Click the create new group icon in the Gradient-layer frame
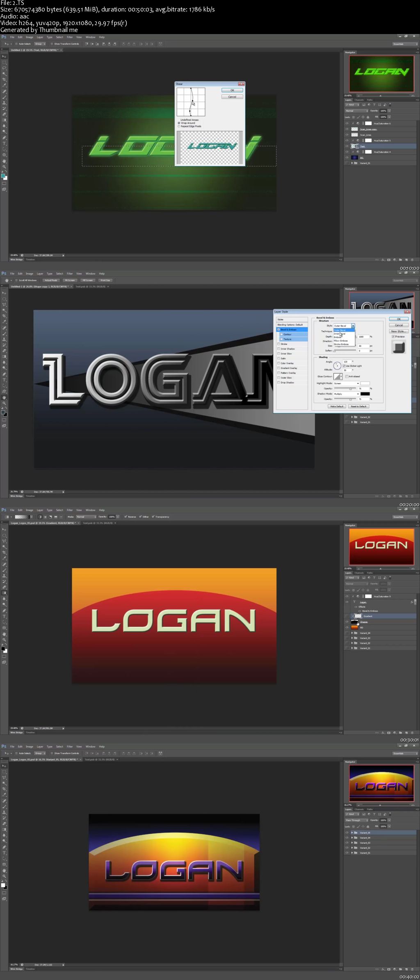Image resolution: width=420 pixels, height=980 pixels. pos(400,732)
